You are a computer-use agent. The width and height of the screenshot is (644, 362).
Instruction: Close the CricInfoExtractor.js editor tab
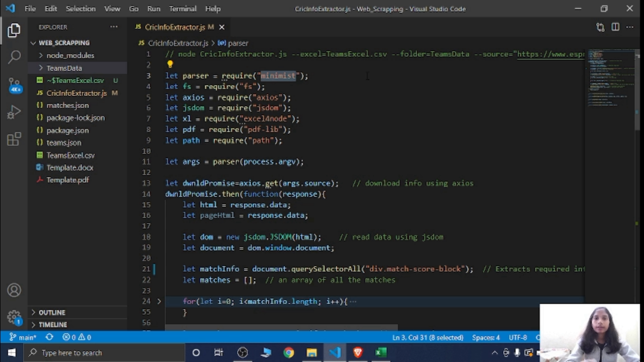(x=222, y=27)
